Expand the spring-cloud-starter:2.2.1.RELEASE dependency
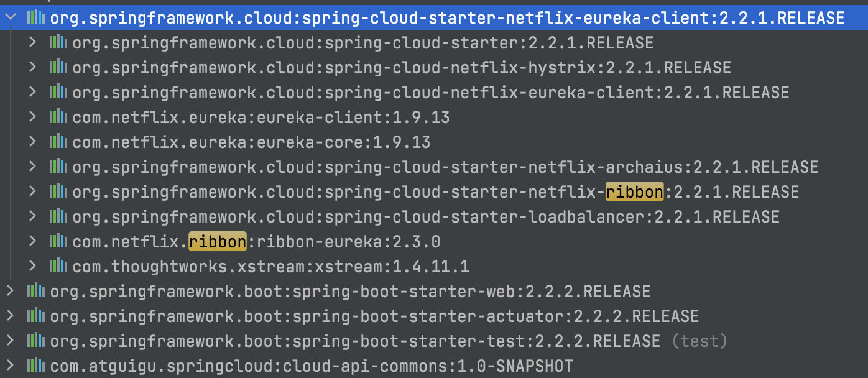868x378 pixels. tap(33, 42)
